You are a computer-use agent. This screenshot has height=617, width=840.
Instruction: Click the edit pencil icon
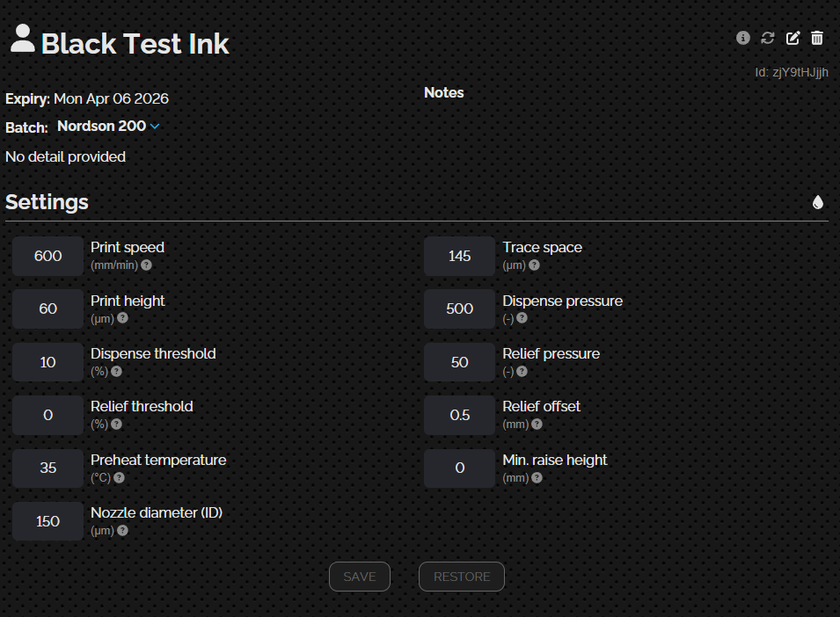tap(793, 38)
